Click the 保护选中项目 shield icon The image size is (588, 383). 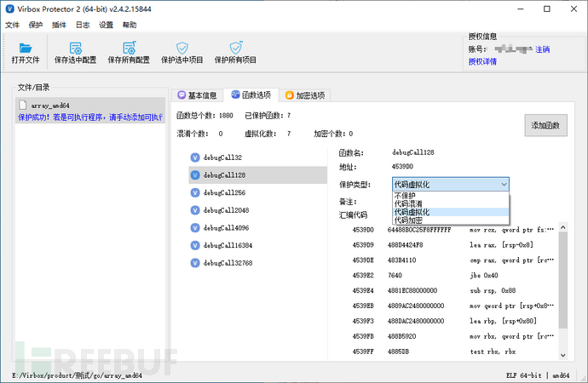[182, 48]
